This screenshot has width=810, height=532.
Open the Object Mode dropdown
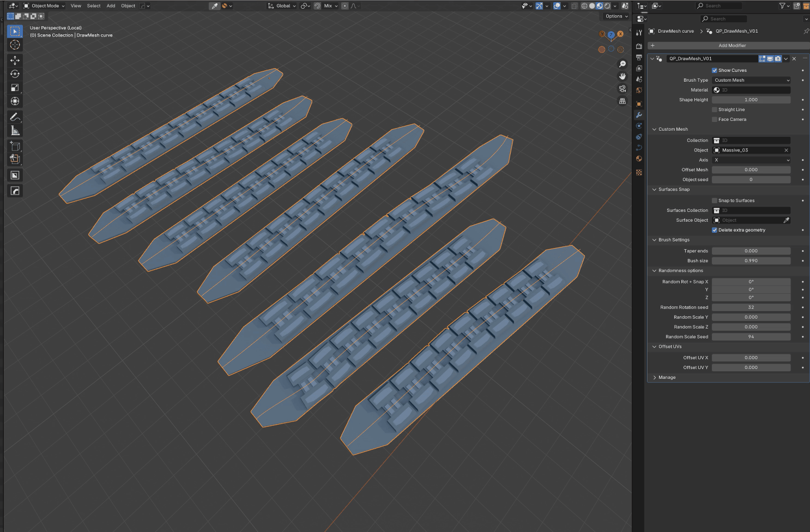(44, 6)
